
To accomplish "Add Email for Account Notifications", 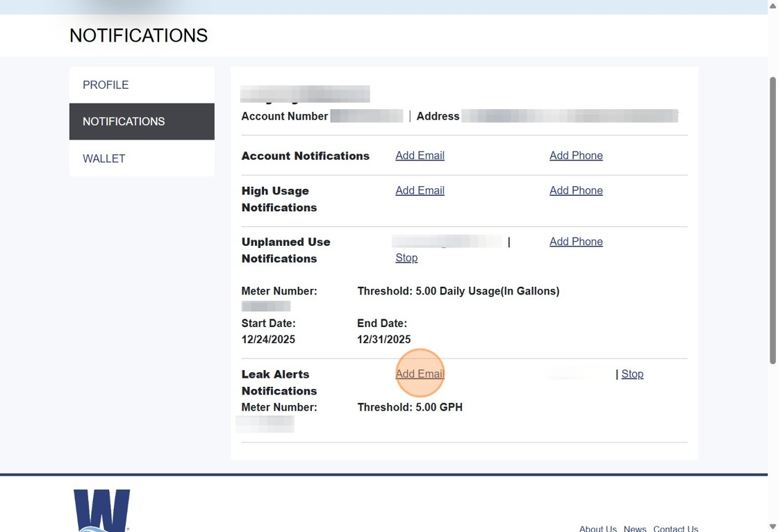I will (x=420, y=156).
